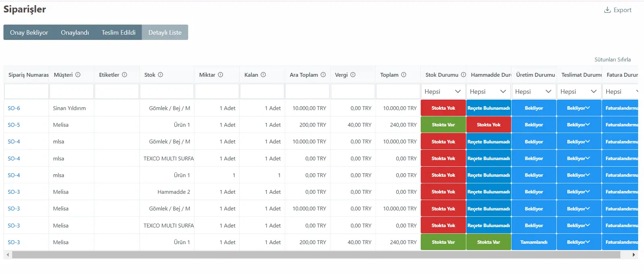Open the Üretim Durumu Hepsi dropdown
This screenshot has width=644, height=275.
tap(534, 92)
